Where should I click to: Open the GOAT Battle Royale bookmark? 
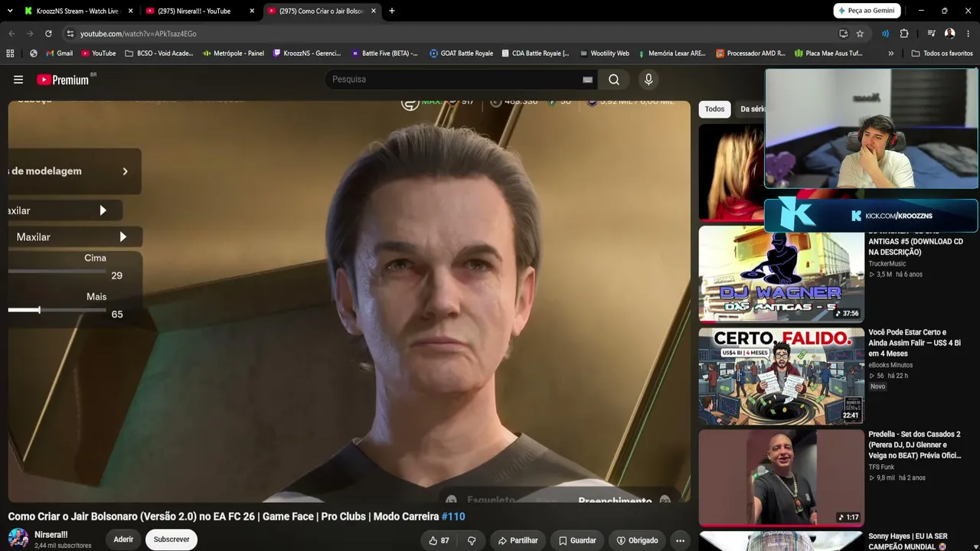tap(461, 54)
